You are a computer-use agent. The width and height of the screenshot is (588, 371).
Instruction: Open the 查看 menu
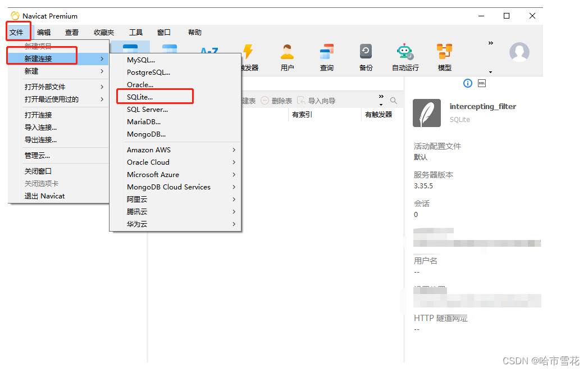point(72,32)
